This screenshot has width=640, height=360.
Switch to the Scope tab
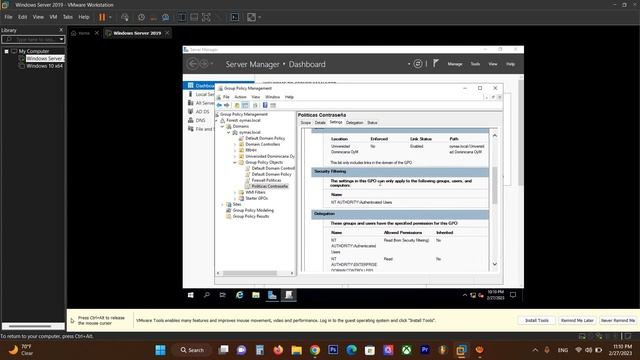coord(306,123)
